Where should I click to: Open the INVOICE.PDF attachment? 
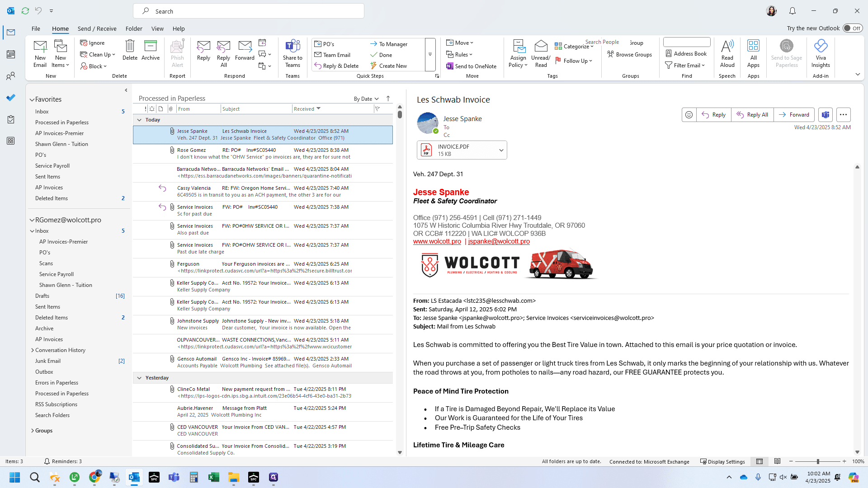click(x=457, y=150)
